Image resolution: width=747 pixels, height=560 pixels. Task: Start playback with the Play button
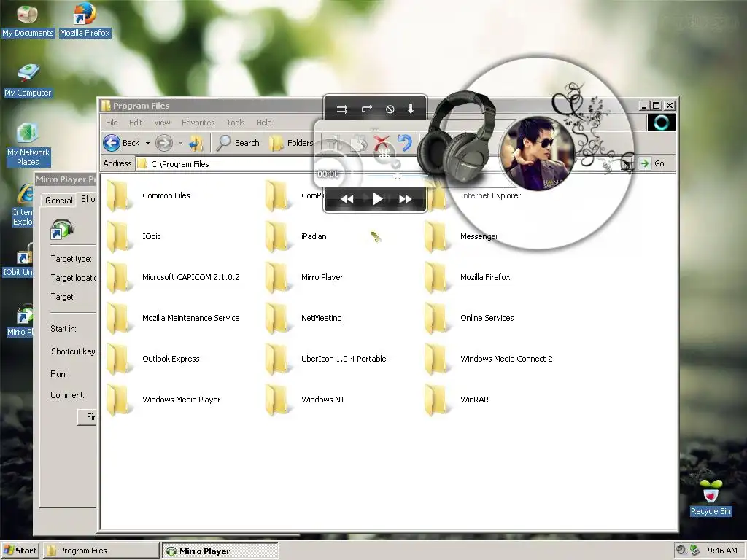377,199
